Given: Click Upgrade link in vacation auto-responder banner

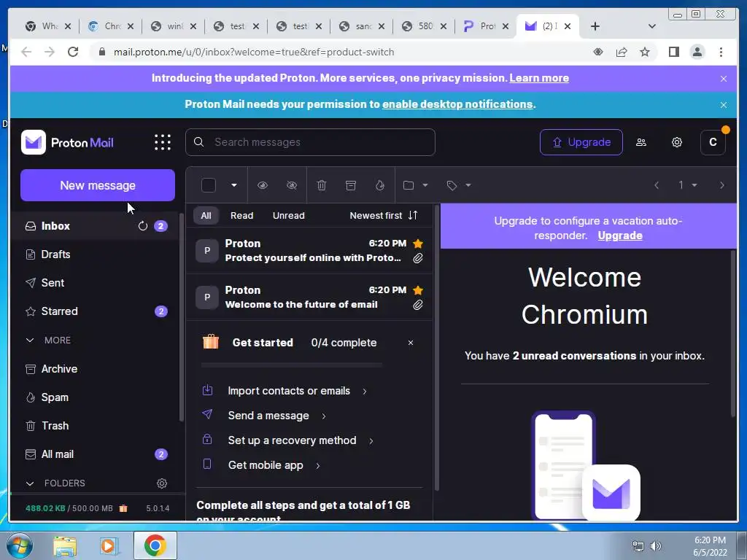Looking at the screenshot, I should [620, 236].
